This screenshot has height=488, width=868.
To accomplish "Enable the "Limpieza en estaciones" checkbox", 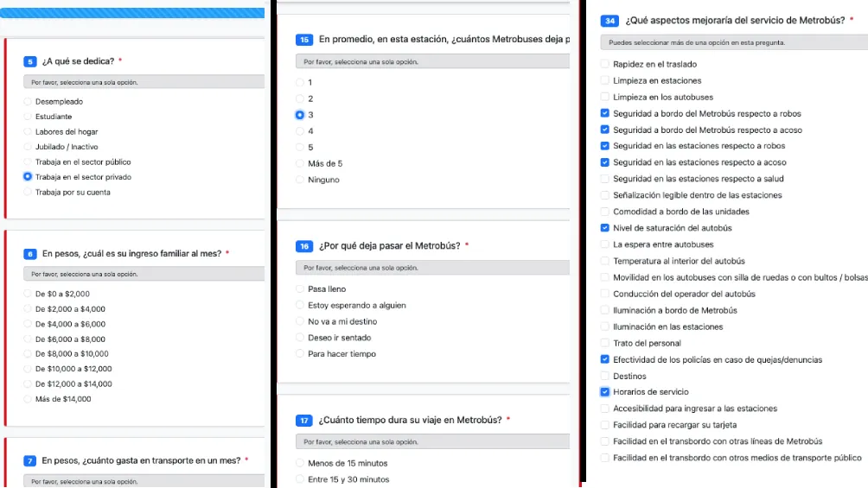I will pos(605,81).
